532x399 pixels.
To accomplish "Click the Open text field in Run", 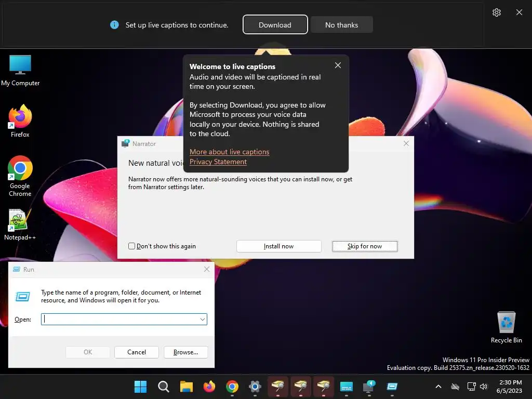I will (x=121, y=319).
